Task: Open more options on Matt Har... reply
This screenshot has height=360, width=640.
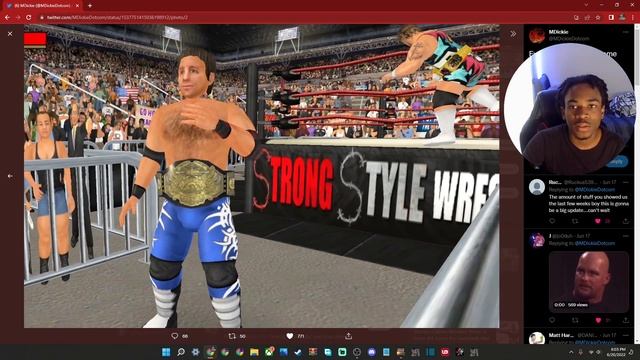Action: (x=626, y=335)
